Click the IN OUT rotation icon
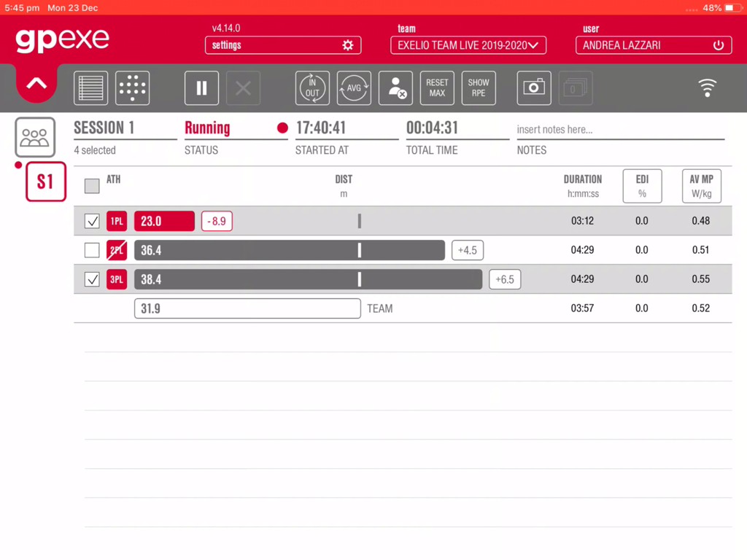 click(312, 87)
